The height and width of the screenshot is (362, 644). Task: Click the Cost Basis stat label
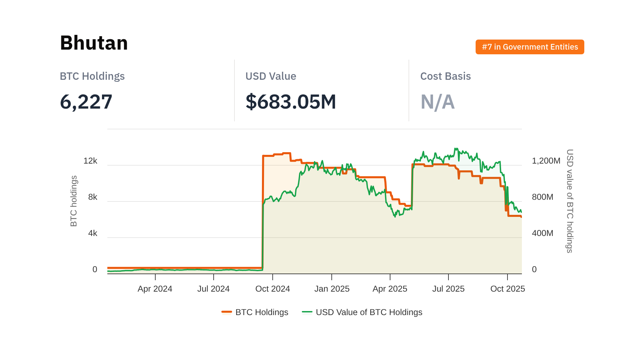(445, 76)
